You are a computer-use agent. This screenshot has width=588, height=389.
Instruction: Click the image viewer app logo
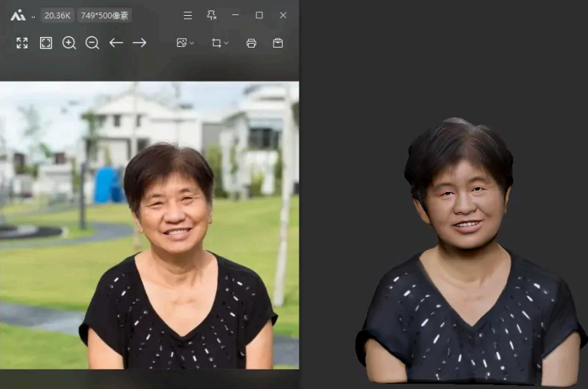pyautogui.click(x=18, y=15)
